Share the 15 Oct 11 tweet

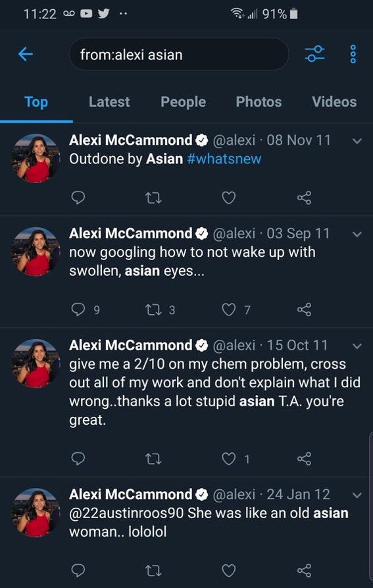click(x=304, y=459)
